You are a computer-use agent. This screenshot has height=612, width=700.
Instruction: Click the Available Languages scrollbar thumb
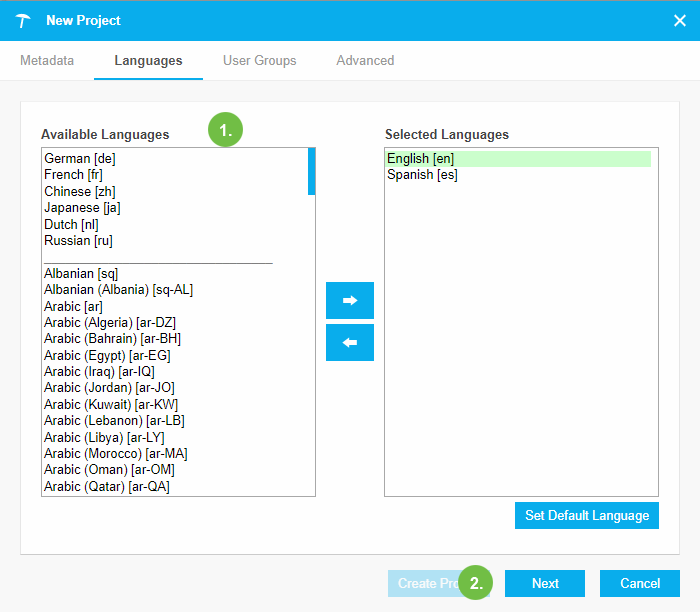312,171
